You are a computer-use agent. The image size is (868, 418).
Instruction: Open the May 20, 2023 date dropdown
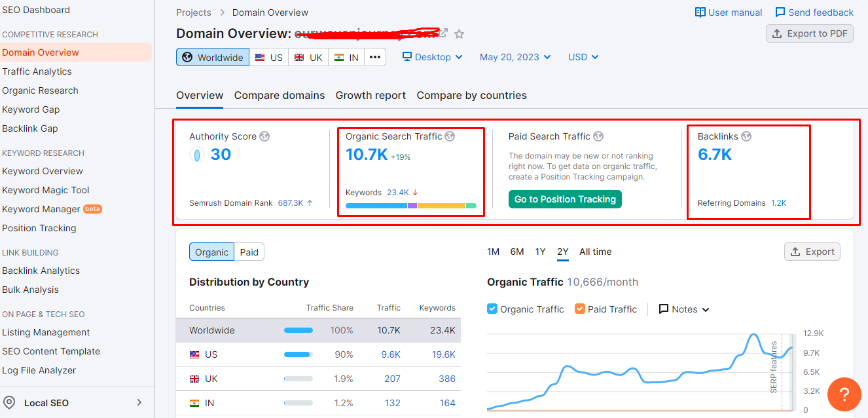click(x=515, y=57)
